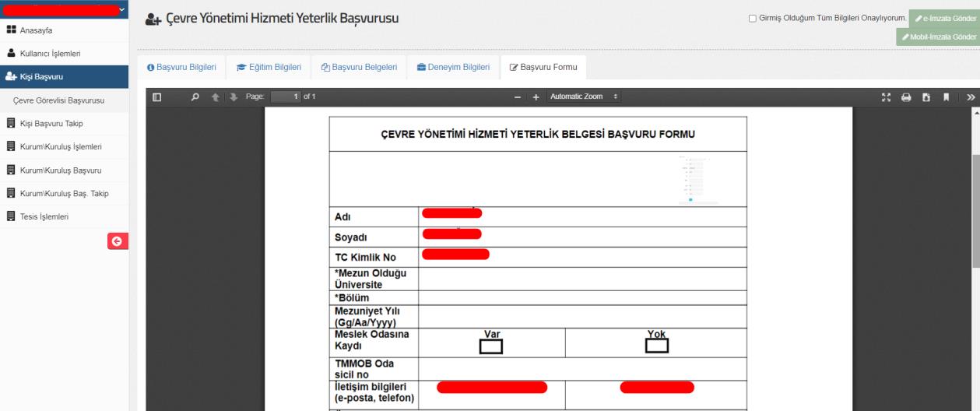Expand the user account dropdown arrow
The height and width of the screenshot is (411, 980).
click(121, 9)
